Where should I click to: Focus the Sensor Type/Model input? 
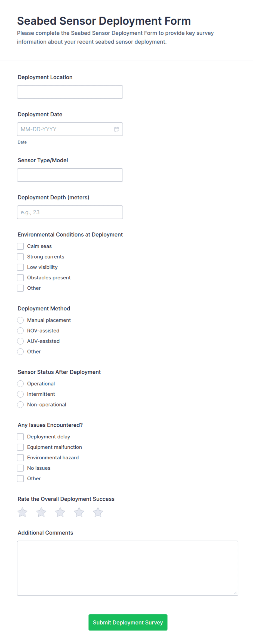click(x=70, y=175)
